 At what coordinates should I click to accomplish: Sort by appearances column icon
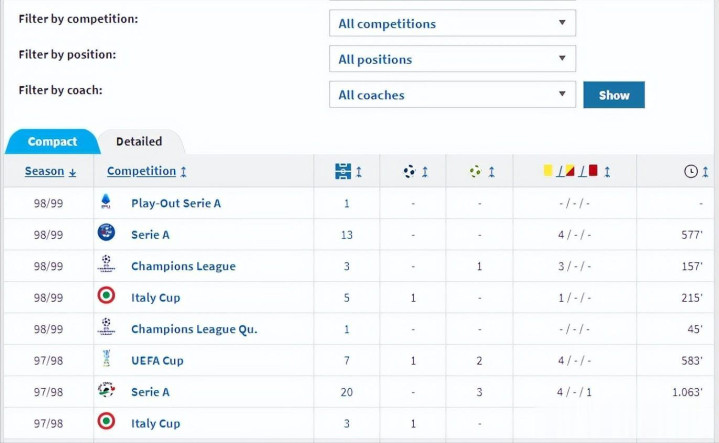(343, 172)
